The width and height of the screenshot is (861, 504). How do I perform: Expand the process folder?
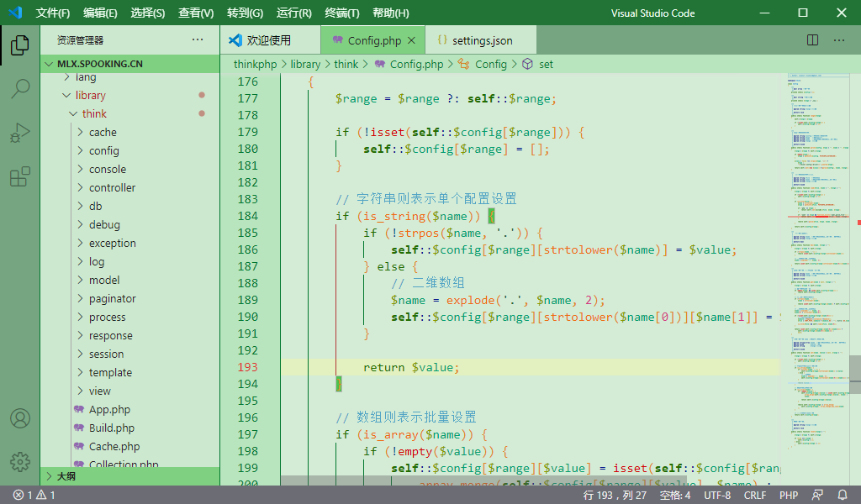pos(130,317)
